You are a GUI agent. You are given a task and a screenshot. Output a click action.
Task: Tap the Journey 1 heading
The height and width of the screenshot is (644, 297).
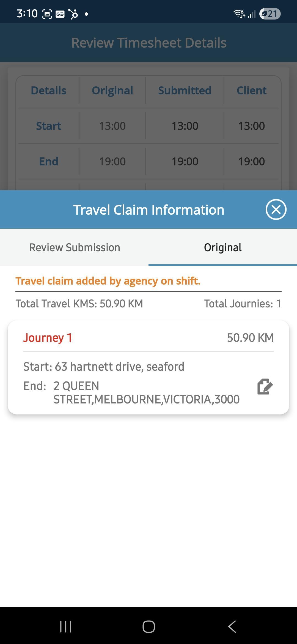(48, 338)
